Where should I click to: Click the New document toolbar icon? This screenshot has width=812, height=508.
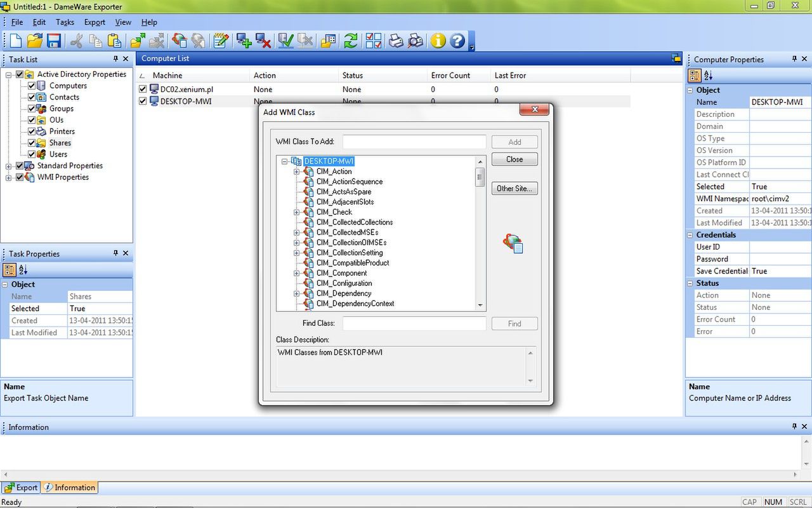point(16,41)
